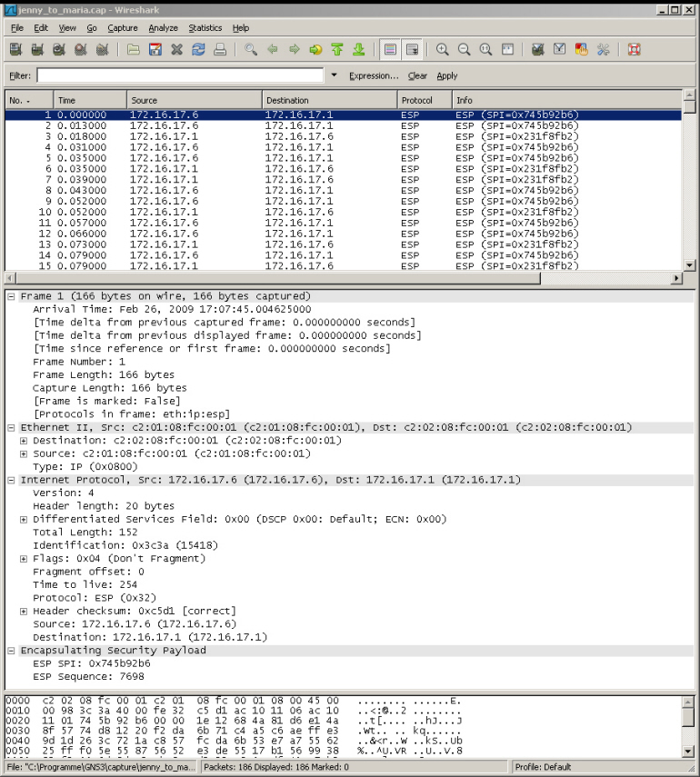
Task: Save capture file with floppy icon
Action: pos(155,49)
